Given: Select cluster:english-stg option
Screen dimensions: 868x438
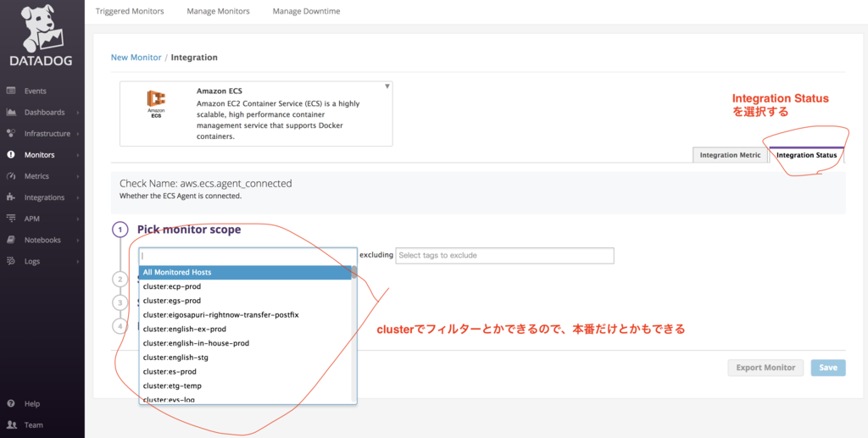Looking at the screenshot, I should (245, 358).
